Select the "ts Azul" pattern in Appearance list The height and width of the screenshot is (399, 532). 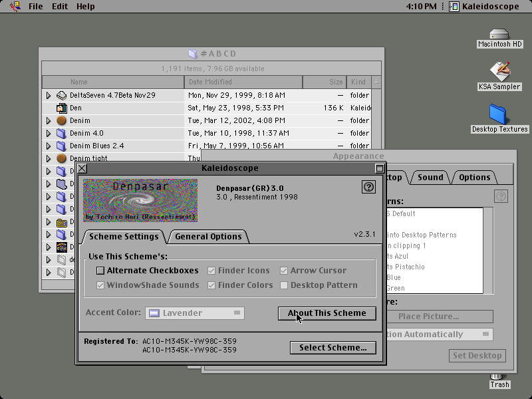pyautogui.click(x=397, y=256)
